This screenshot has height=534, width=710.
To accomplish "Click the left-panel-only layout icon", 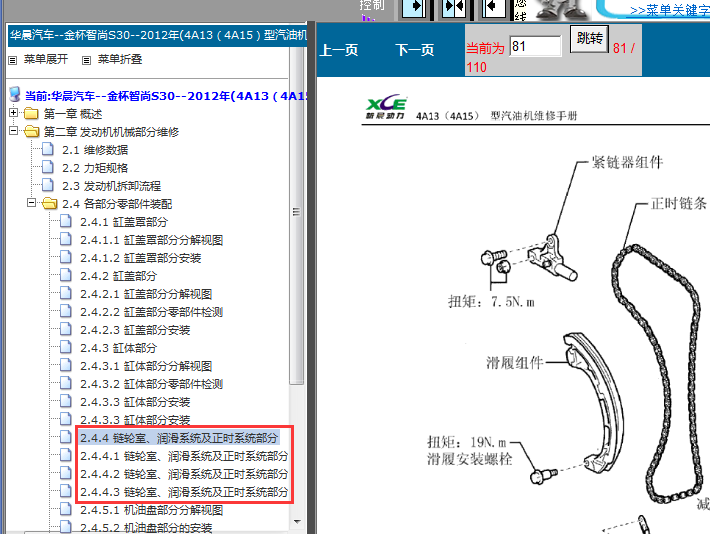I will coord(414,8).
